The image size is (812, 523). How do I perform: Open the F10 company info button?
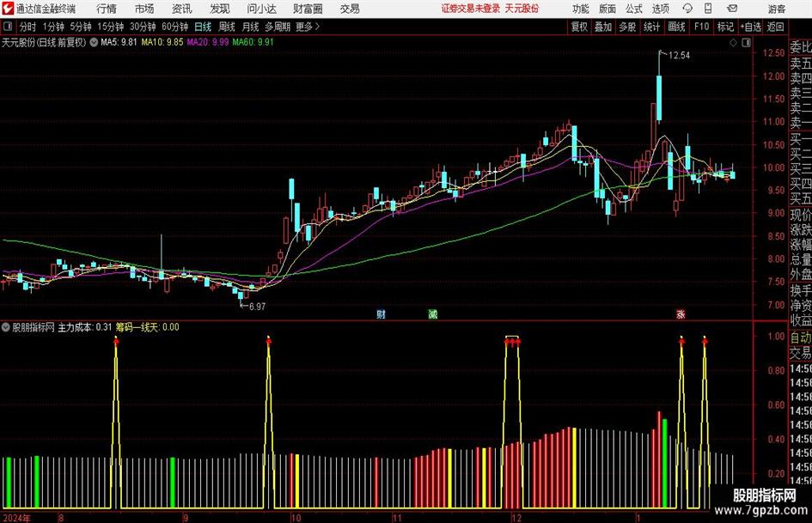click(x=702, y=27)
